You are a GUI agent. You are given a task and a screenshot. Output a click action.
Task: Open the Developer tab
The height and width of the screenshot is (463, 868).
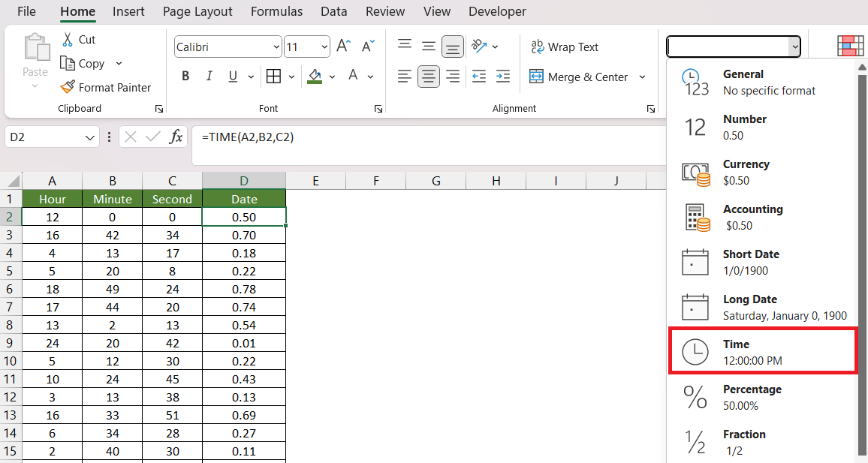tap(497, 11)
